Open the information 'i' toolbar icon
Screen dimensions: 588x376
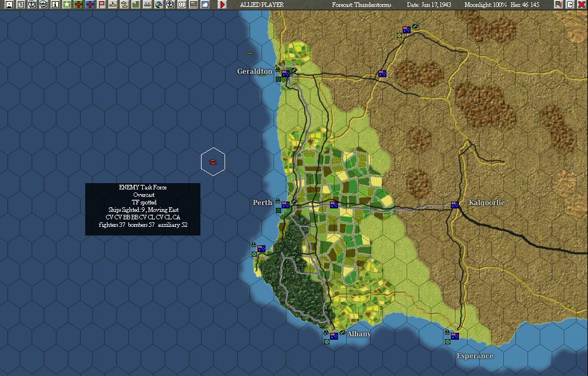(x=55, y=5)
